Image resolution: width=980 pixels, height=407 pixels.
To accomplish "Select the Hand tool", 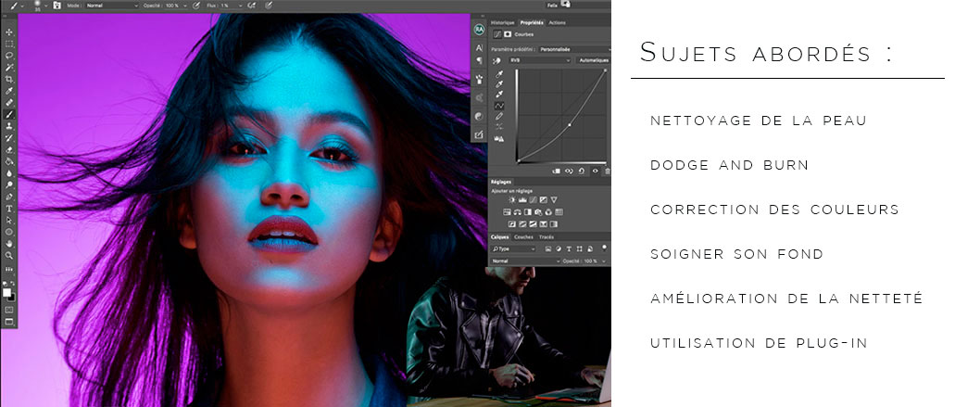I will coord(9,243).
